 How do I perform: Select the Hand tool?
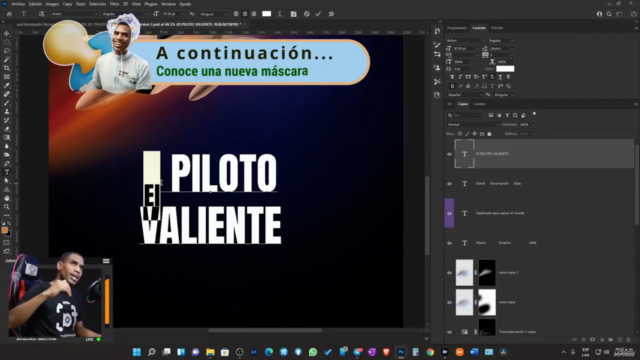coord(7,198)
